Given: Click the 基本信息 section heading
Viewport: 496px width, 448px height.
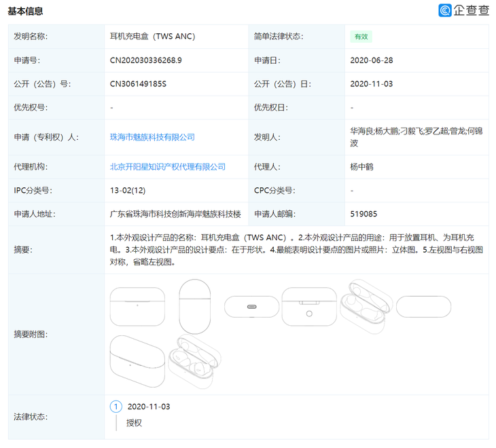Looking at the screenshot, I should [x=25, y=11].
